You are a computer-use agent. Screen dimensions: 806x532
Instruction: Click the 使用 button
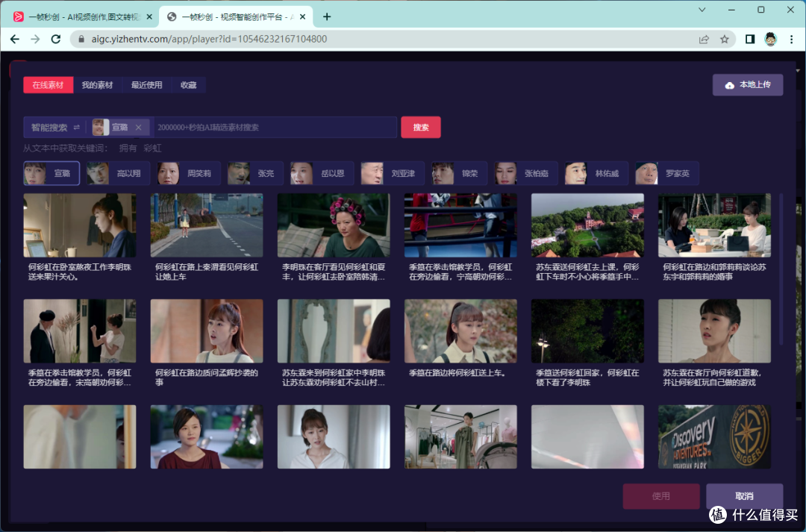(660, 496)
